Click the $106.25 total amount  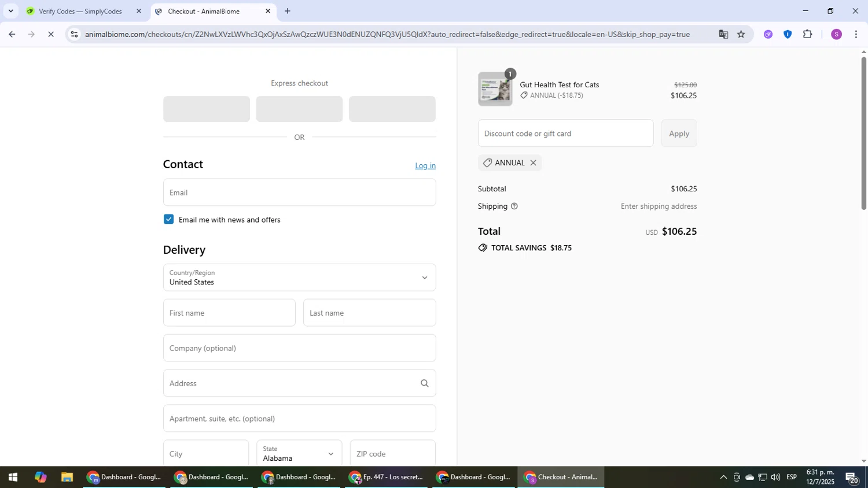679,232
